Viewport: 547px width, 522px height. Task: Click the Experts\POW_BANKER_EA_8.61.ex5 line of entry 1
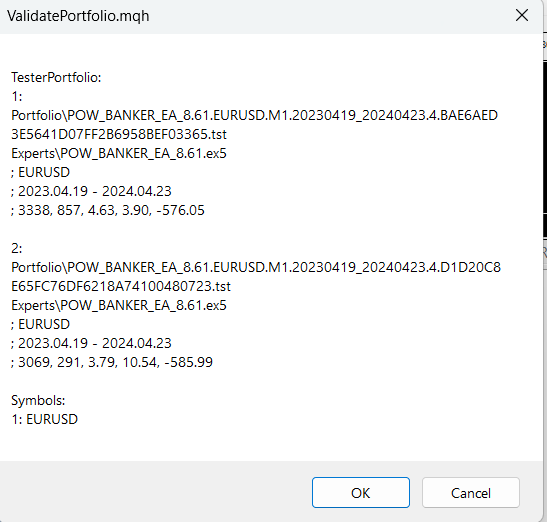tap(119, 154)
